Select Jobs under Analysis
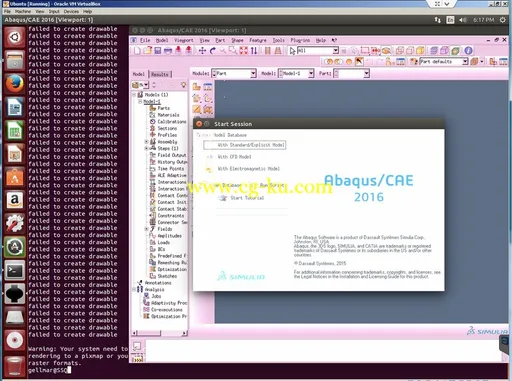The image size is (512, 381). click(156, 296)
